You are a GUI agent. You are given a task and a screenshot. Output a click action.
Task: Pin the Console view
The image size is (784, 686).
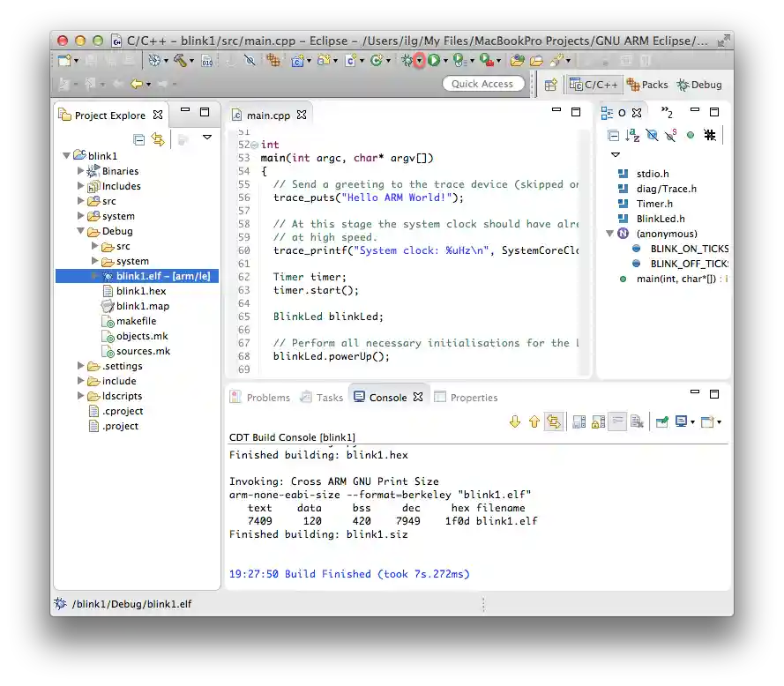click(662, 421)
